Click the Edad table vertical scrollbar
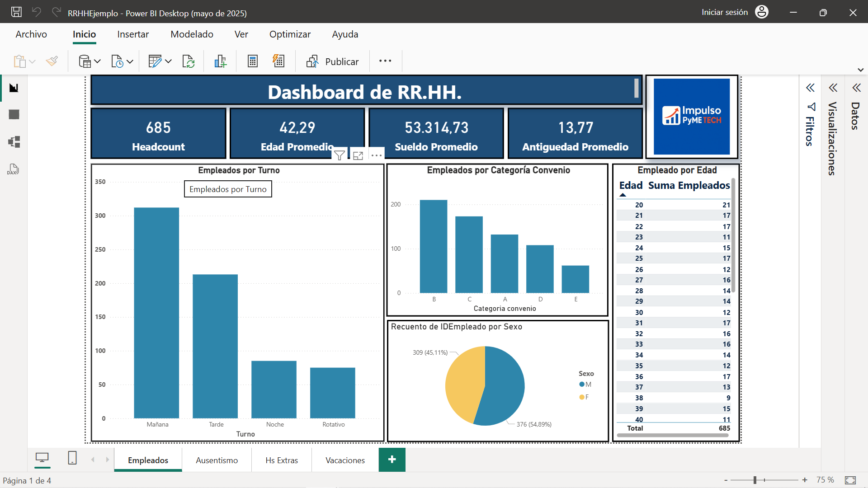The image size is (868, 488). (x=733, y=235)
